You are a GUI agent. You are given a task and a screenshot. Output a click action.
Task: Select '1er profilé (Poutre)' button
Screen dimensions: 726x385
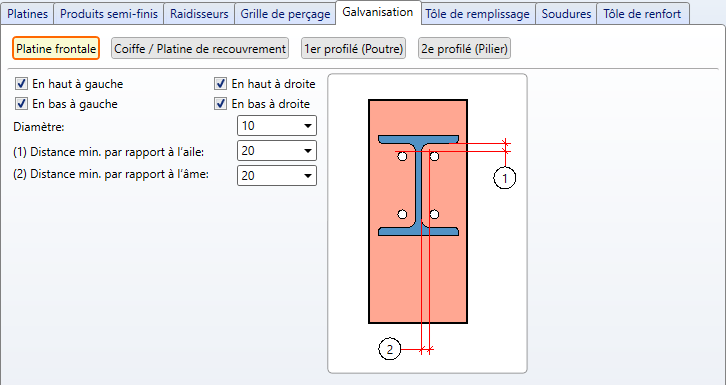[353, 49]
